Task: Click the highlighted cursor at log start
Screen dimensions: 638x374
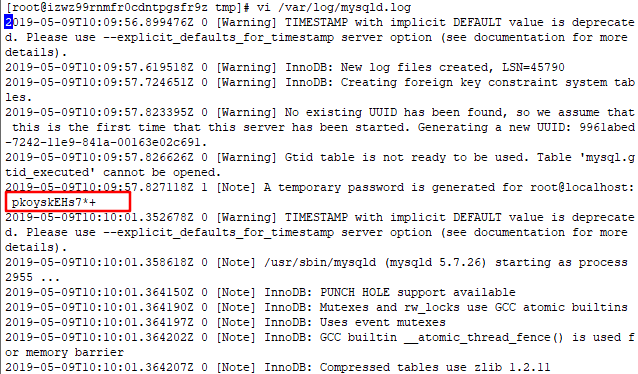Action: click(x=9, y=22)
